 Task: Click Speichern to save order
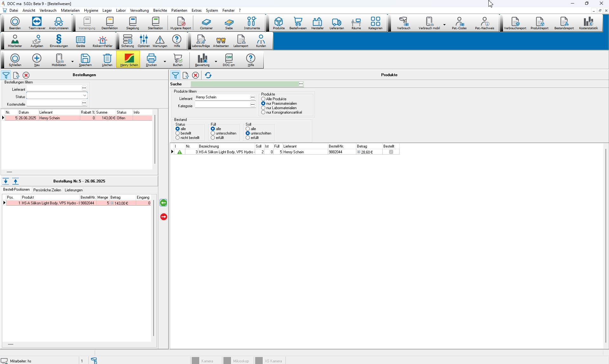pos(85,60)
